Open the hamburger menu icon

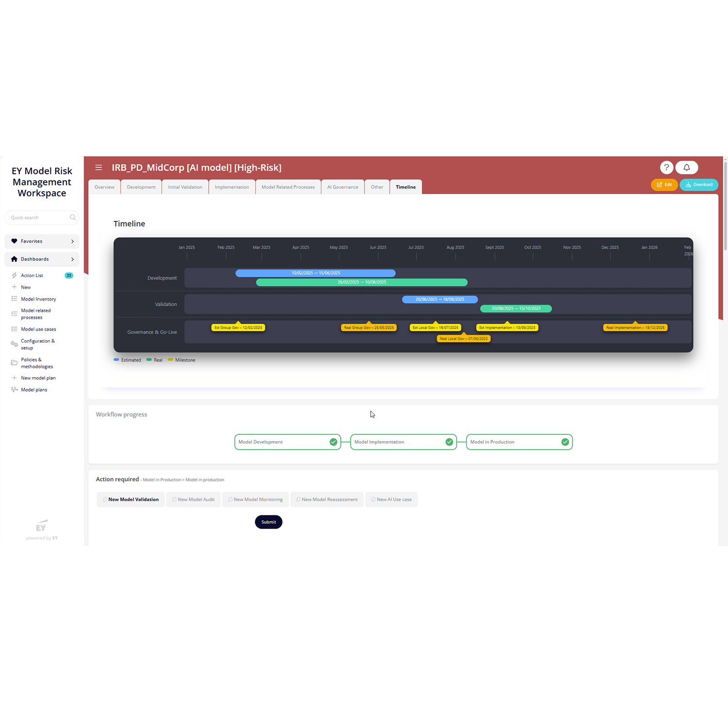click(99, 167)
